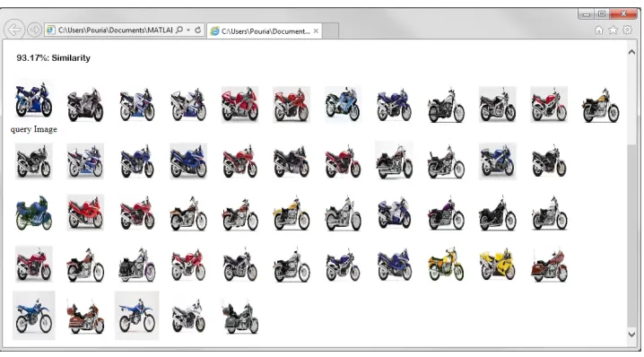
Task: Click the query image blue motorcycle
Action: [34, 100]
